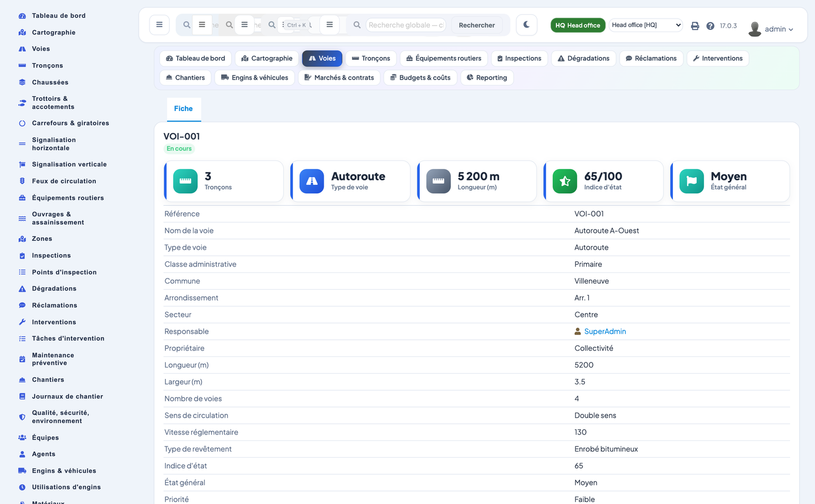Open Qualité, sécurité, environnement in sidebar
This screenshot has height=504, width=815.
point(60,417)
